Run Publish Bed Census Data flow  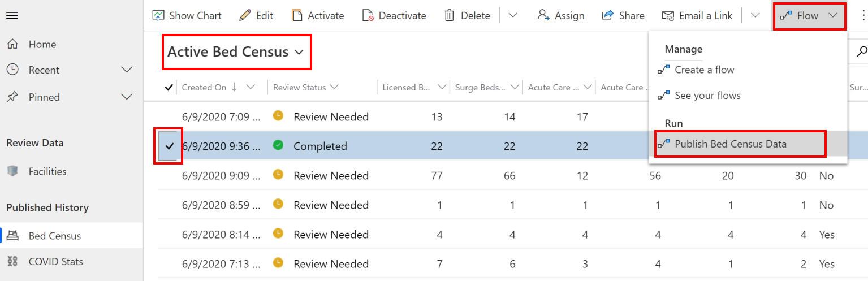[x=740, y=144]
